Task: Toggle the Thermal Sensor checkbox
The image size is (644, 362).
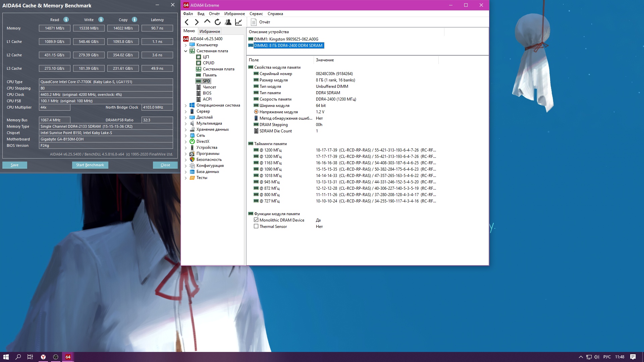Action: click(x=256, y=226)
